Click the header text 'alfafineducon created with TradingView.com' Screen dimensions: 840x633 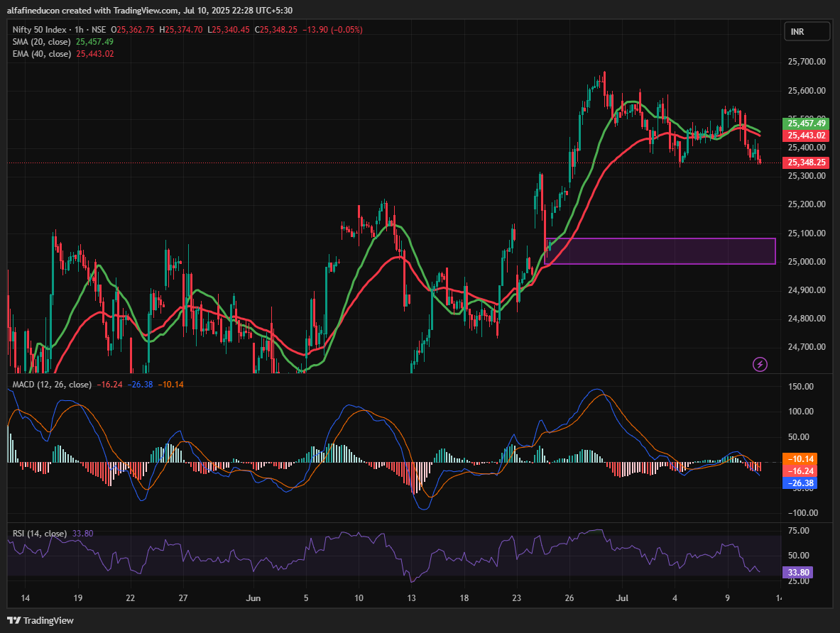tap(93, 10)
